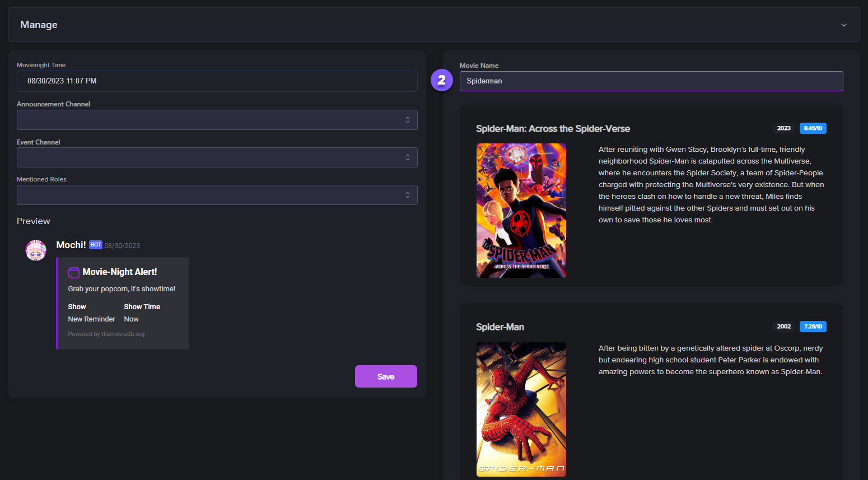
Task: Click the Powered by themoviedb.org text
Action: point(106,334)
